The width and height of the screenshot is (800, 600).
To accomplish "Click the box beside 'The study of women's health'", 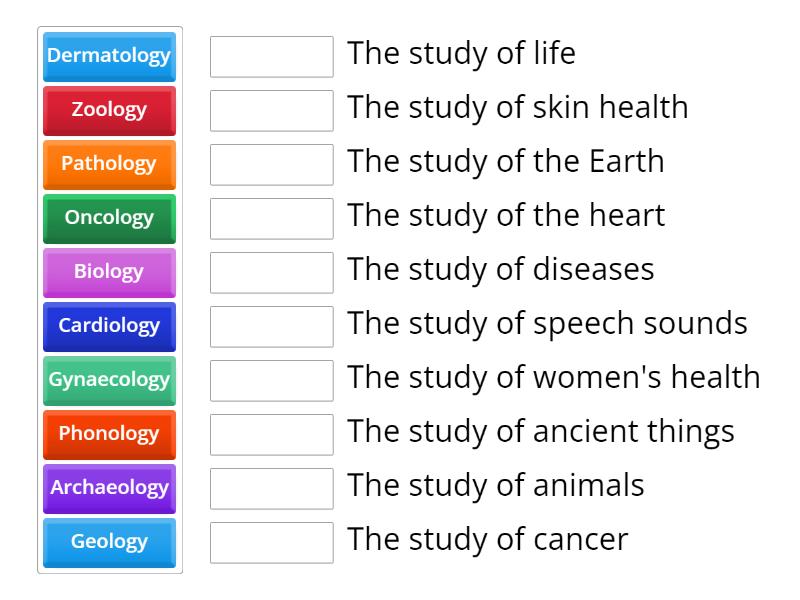I will [272, 381].
